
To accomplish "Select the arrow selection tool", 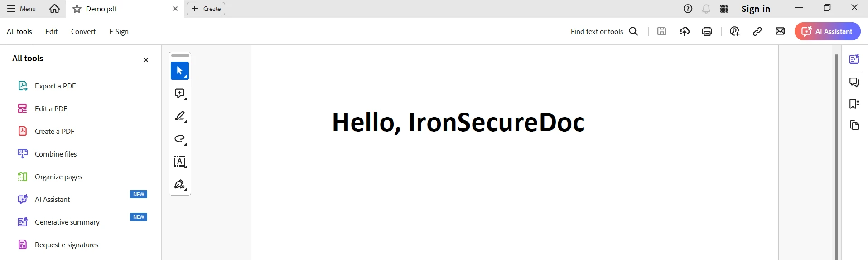I will pyautogui.click(x=180, y=71).
